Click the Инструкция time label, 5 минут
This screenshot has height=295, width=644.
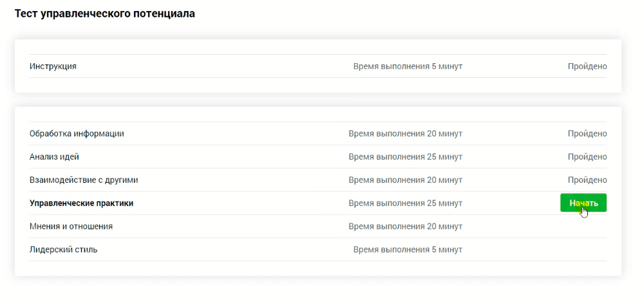click(x=407, y=66)
